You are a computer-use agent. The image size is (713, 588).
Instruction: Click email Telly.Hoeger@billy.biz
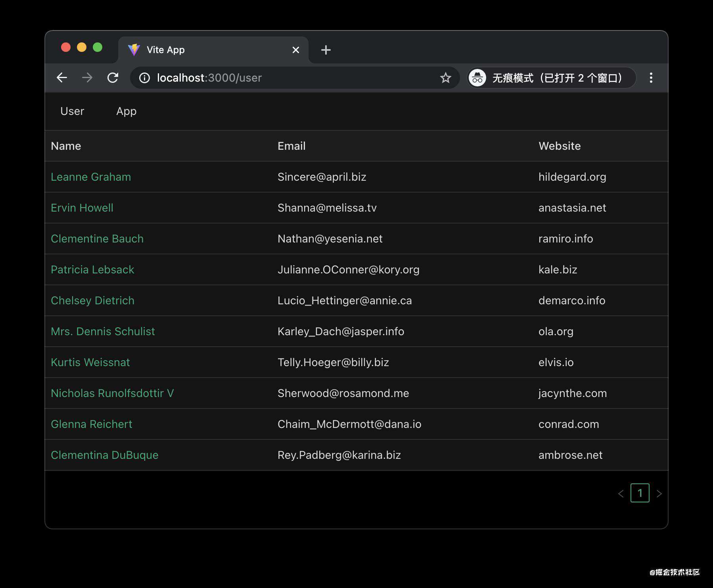(x=333, y=363)
